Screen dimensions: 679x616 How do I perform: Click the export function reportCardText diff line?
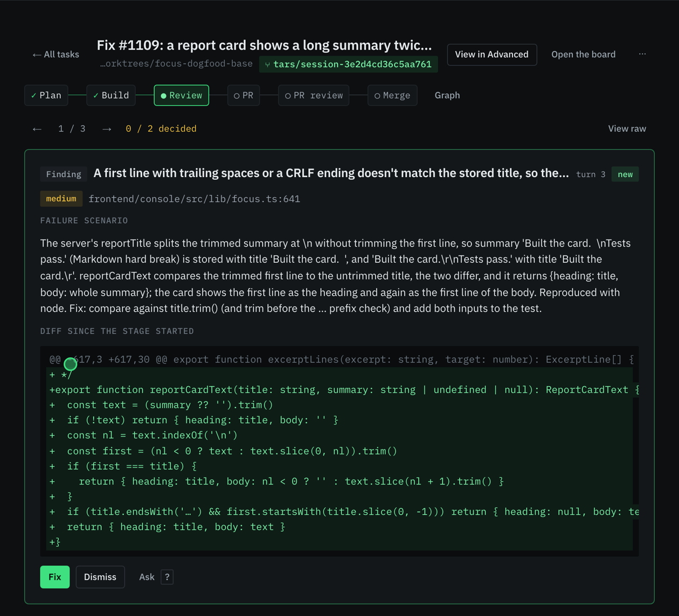344,389
